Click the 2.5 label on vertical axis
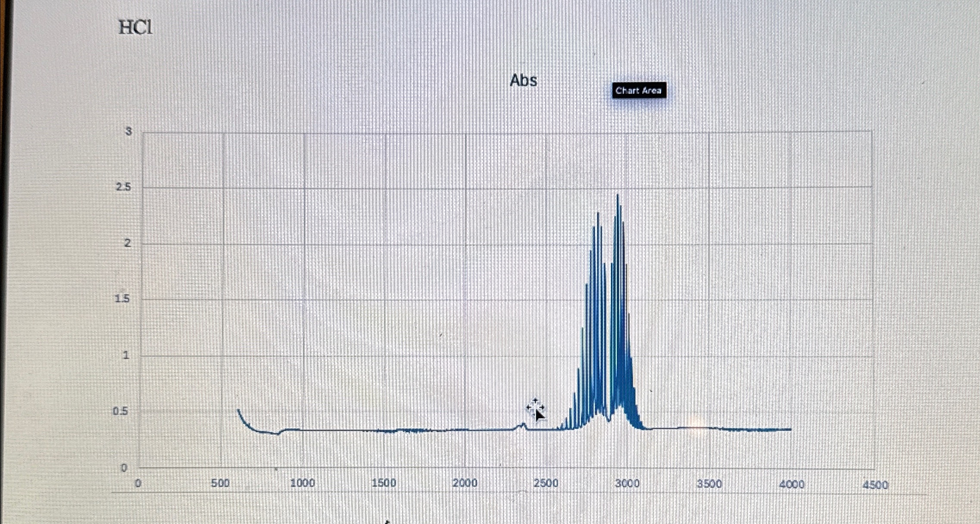This screenshot has width=980, height=524. tap(123, 187)
